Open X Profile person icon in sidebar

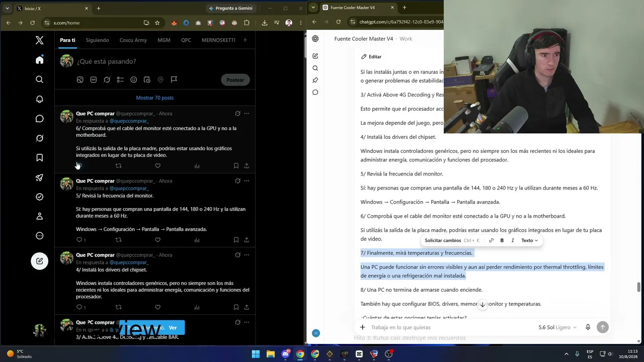[40, 216]
